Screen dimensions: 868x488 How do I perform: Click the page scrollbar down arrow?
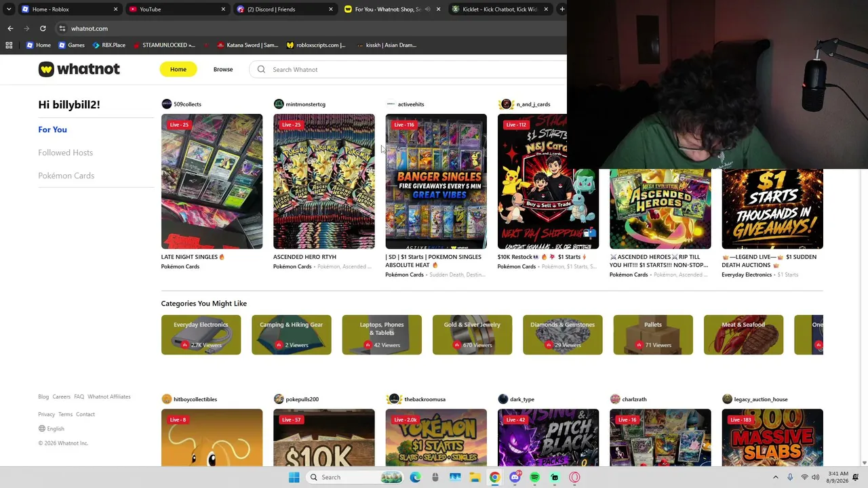[863, 463]
